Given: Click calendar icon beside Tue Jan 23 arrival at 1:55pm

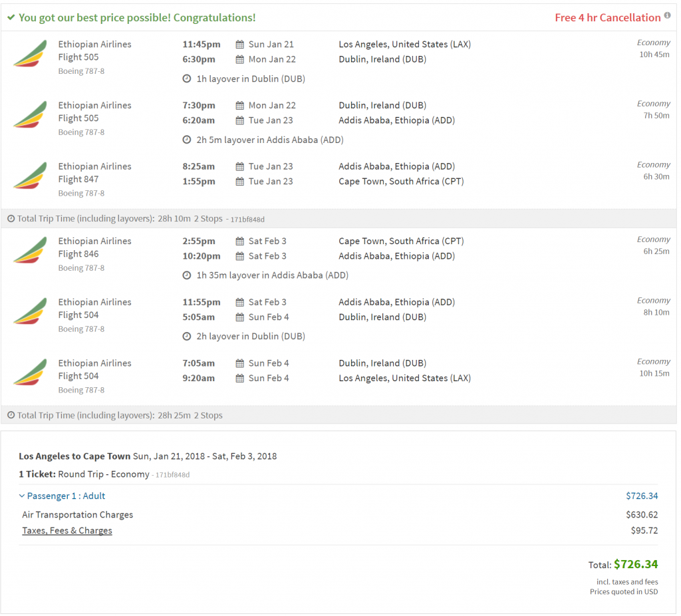Looking at the screenshot, I should 239,182.
